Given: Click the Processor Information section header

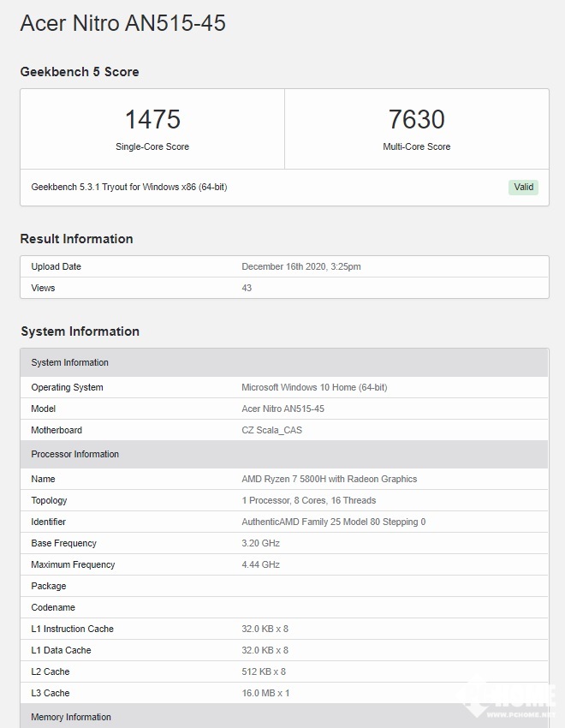Looking at the screenshot, I should tap(74, 454).
